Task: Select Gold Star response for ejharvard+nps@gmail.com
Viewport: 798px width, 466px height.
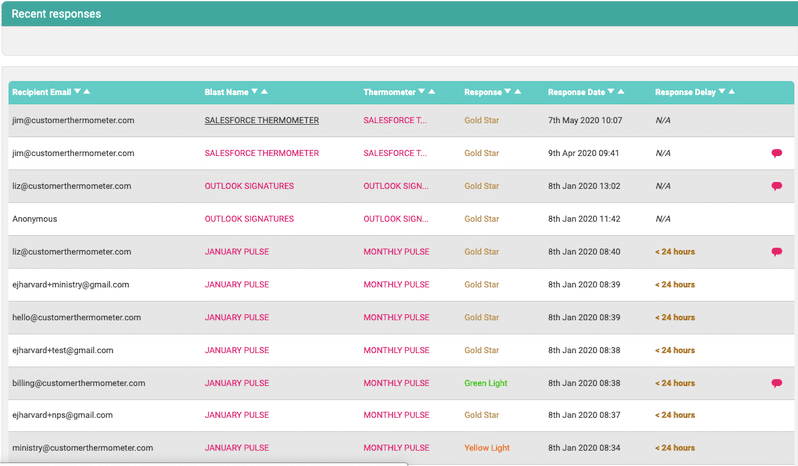Action: coord(481,415)
